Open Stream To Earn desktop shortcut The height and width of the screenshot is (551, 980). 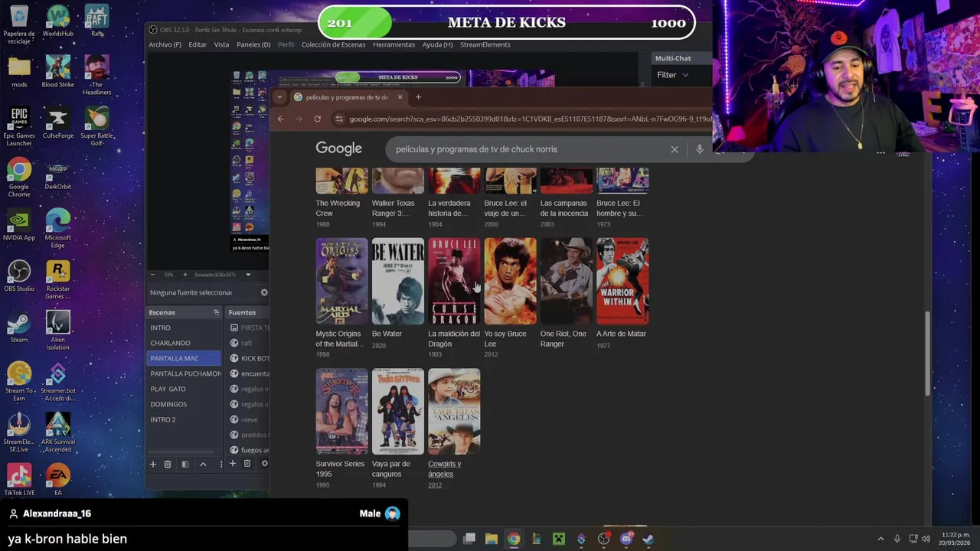click(19, 382)
